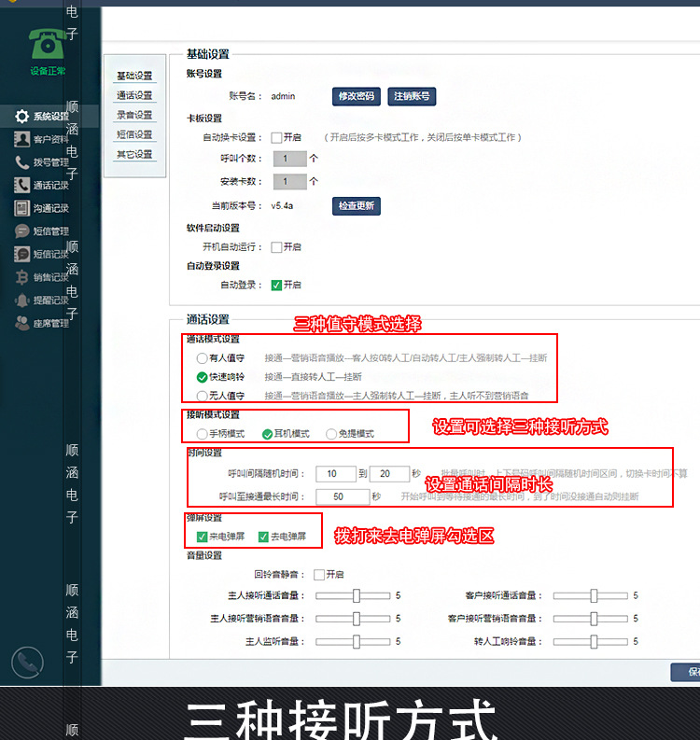Click the save button at bottom right
The image size is (700, 740).
[687, 672]
